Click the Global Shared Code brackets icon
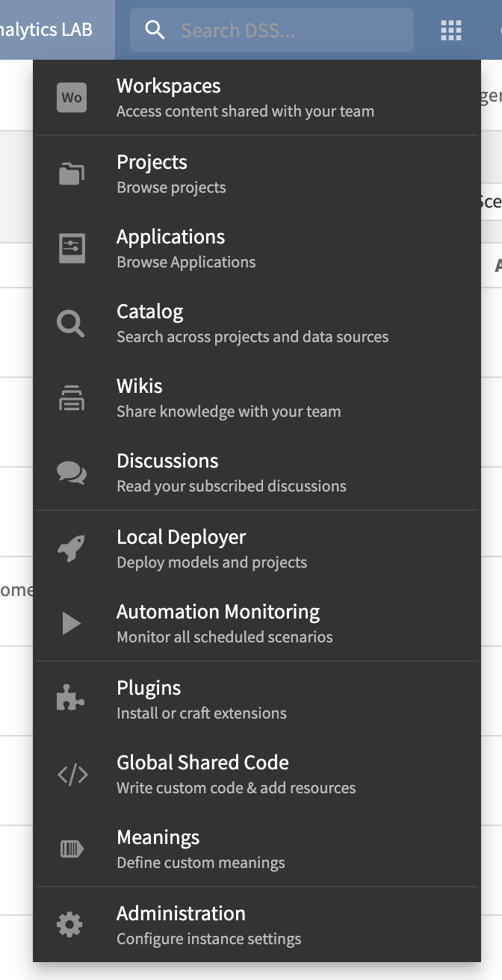This screenshot has width=502, height=980. pos(72,775)
